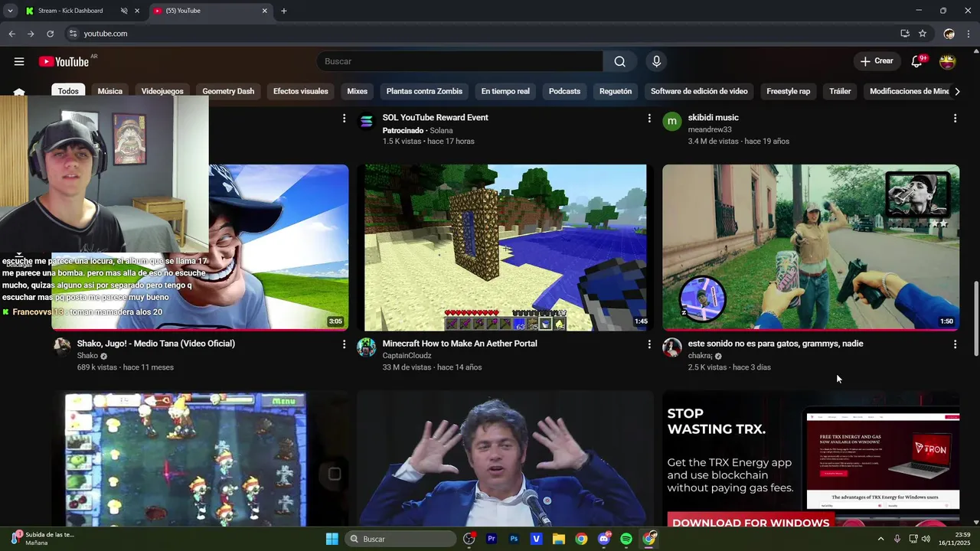This screenshot has width=980, height=551.
Task: Open meandrew33 channel avatar
Action: point(672,122)
